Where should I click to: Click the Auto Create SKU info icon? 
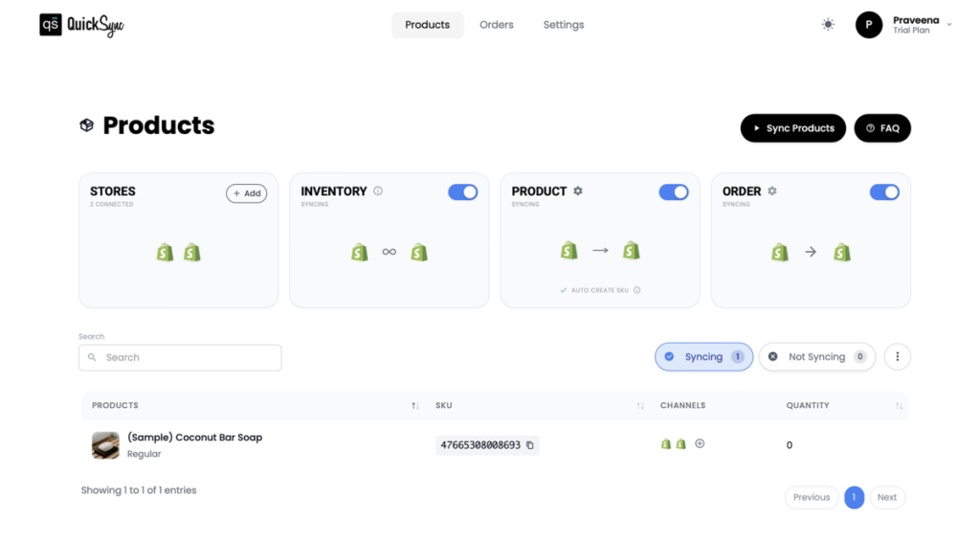[x=636, y=290]
